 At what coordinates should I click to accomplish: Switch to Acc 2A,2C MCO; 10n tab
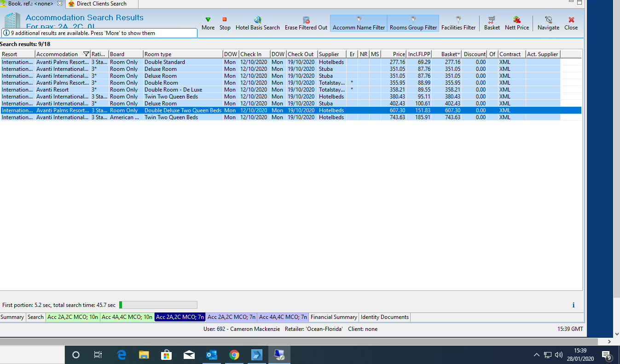[73, 317]
